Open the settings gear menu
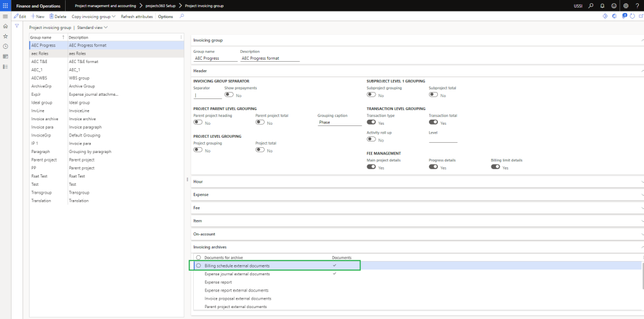 click(x=625, y=6)
